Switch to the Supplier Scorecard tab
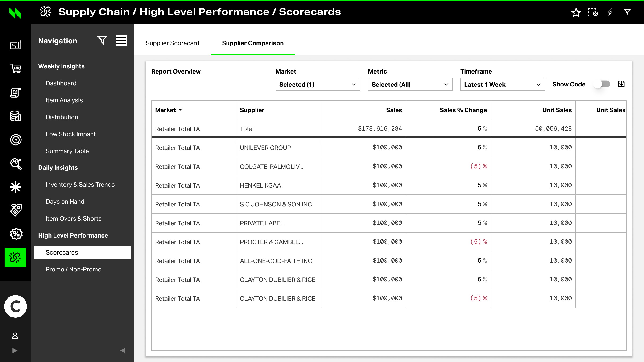Screen dimensions: 644x362 point(172,43)
